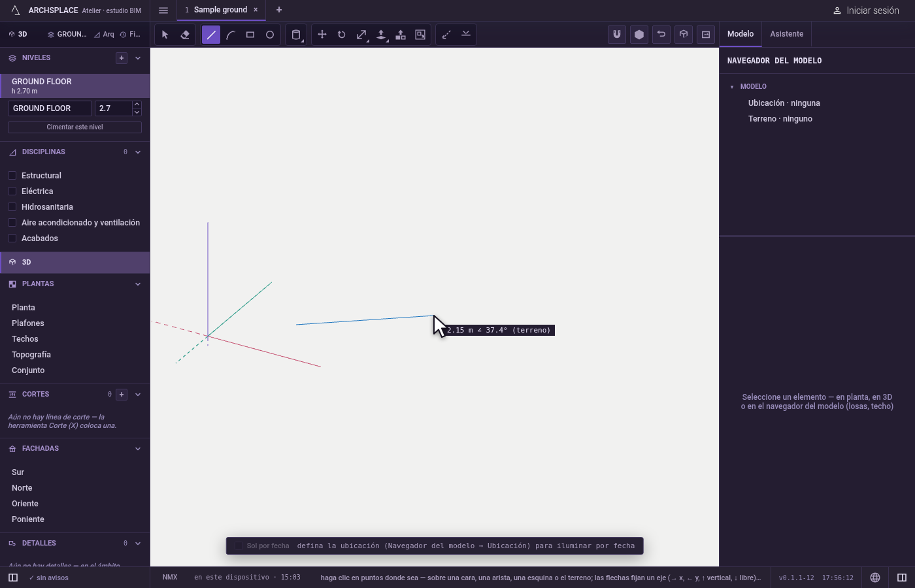This screenshot has width=915, height=588.
Task: Click the solid hexagon shading button
Action: coord(639,35)
